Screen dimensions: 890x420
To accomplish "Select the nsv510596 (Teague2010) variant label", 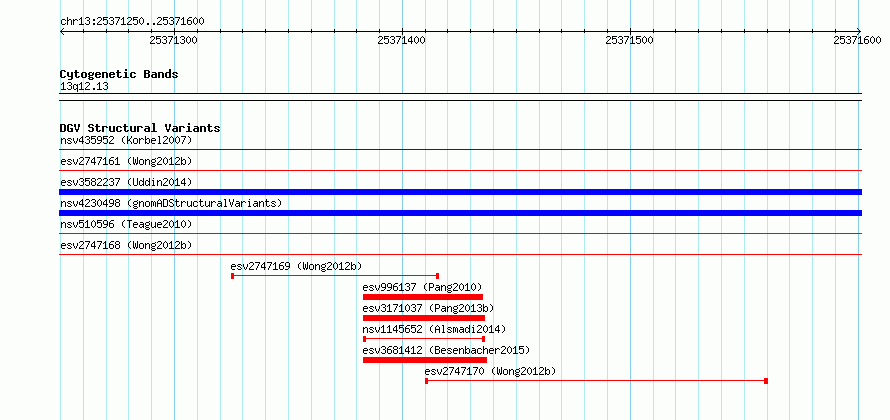I will click(126, 224).
